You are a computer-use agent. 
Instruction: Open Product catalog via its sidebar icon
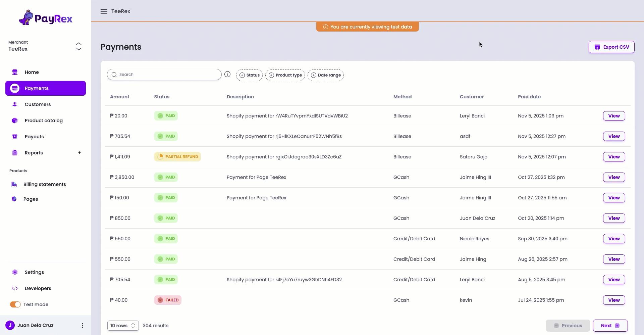pos(15,121)
